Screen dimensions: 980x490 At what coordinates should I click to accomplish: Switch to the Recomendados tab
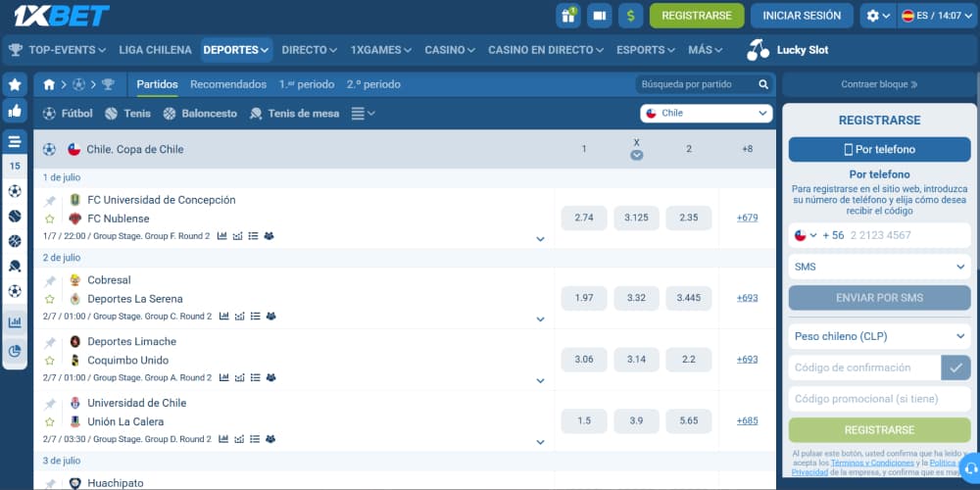(228, 84)
